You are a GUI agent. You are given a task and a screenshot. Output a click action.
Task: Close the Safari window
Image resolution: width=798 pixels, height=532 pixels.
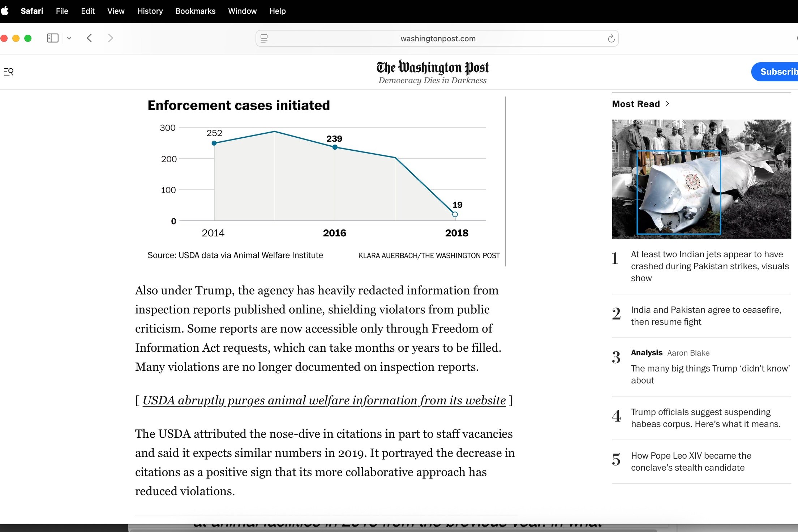coord(4,38)
